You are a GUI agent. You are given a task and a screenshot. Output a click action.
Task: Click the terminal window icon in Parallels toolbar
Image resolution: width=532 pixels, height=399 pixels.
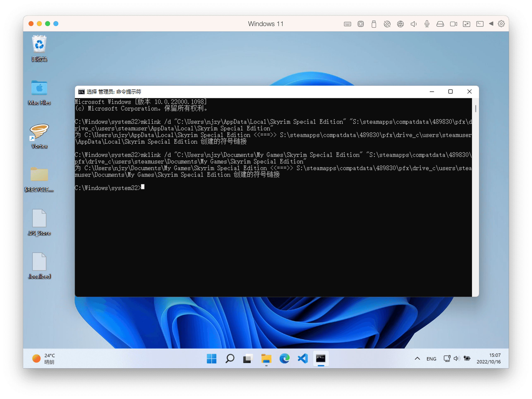click(x=480, y=24)
